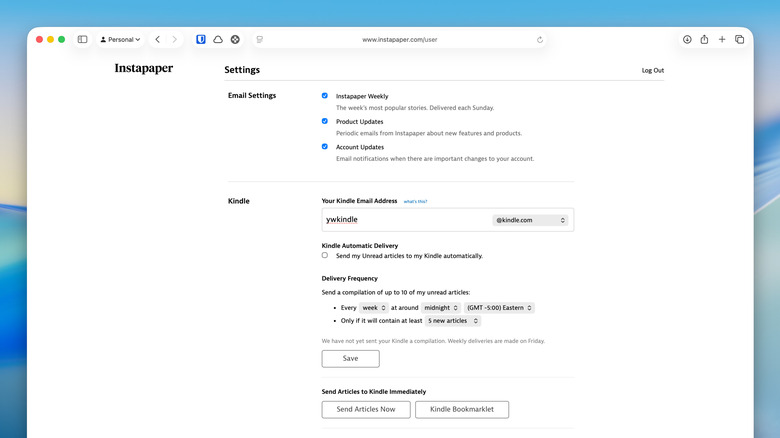Screen dimensions: 780x438
Task: Show the tab overview
Action: (740, 40)
